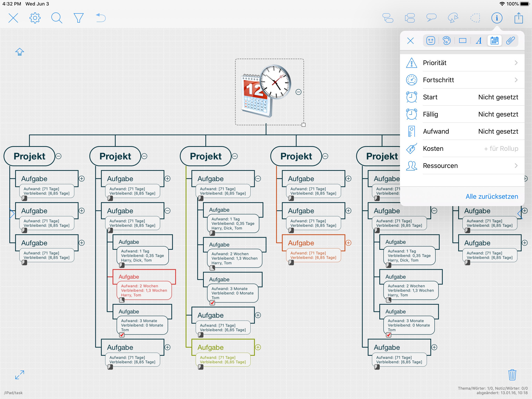The image size is (532, 399).
Task: Select the attachment paperclip tab
Action: click(510, 41)
